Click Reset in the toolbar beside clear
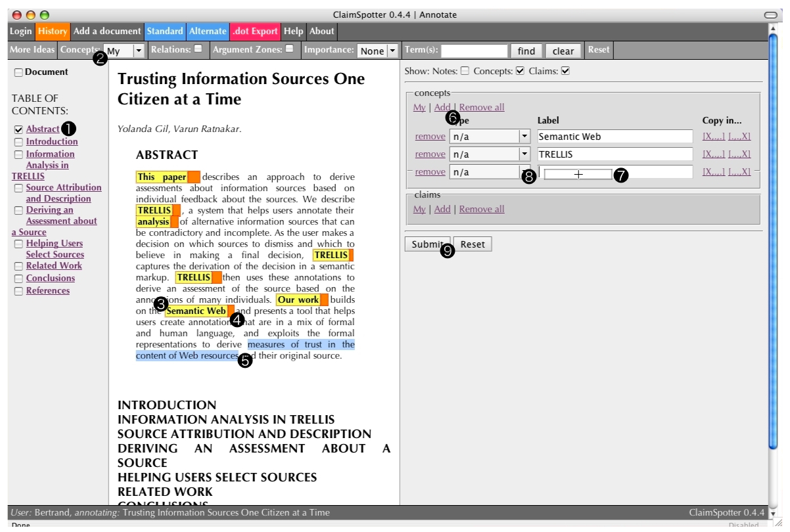790x532 pixels. [599, 49]
